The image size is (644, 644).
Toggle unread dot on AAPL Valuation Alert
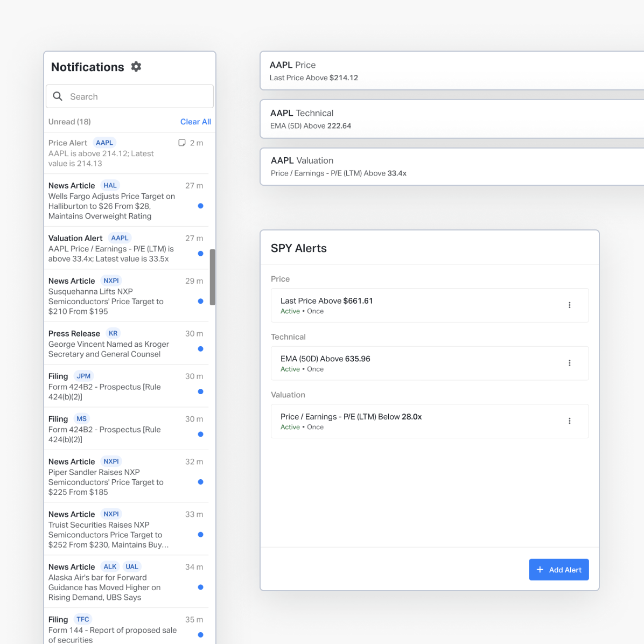200,254
